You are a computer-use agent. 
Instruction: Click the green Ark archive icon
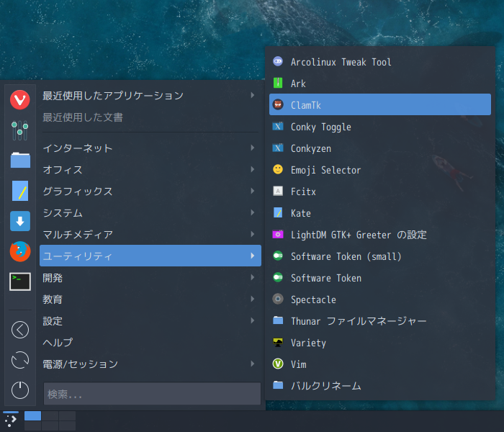(x=278, y=83)
